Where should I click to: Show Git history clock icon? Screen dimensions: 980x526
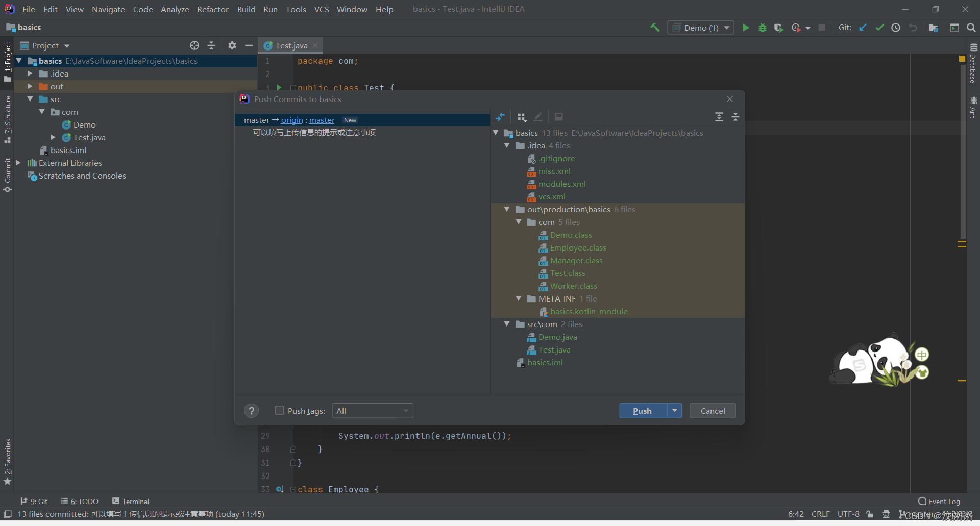[896, 28]
